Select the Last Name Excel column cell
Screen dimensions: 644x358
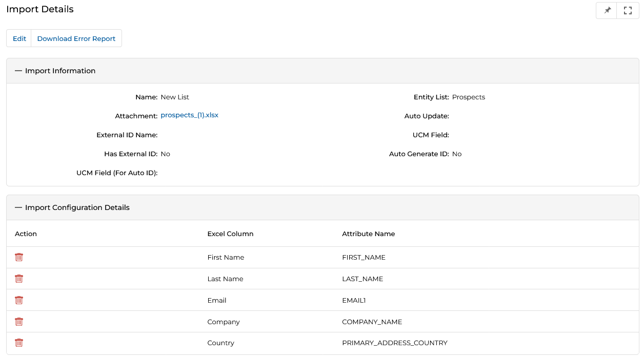click(225, 279)
